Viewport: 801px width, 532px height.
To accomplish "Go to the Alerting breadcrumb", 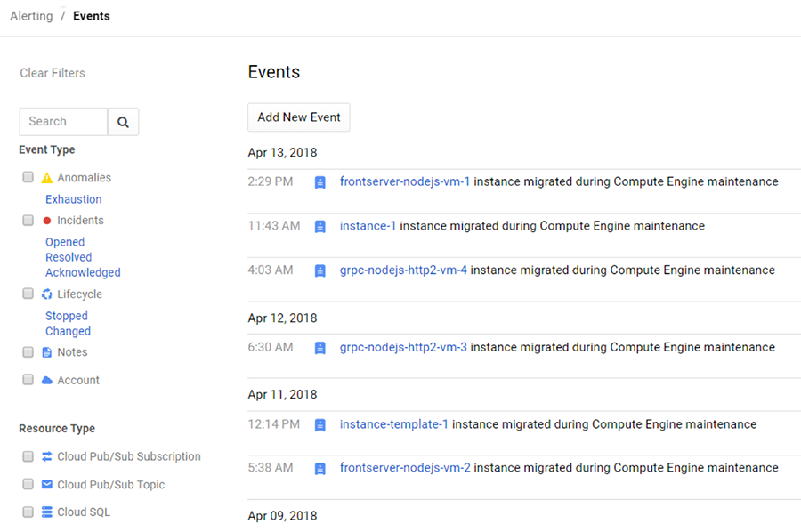I will (31, 16).
